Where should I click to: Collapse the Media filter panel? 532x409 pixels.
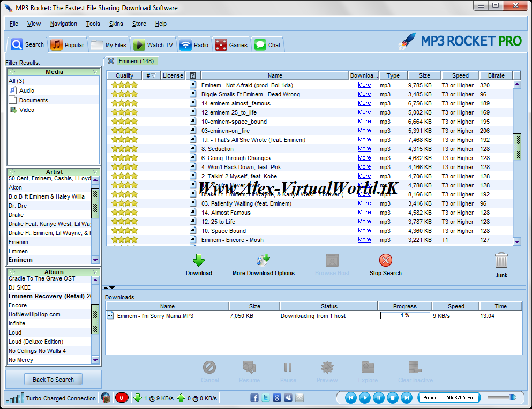(95, 72)
